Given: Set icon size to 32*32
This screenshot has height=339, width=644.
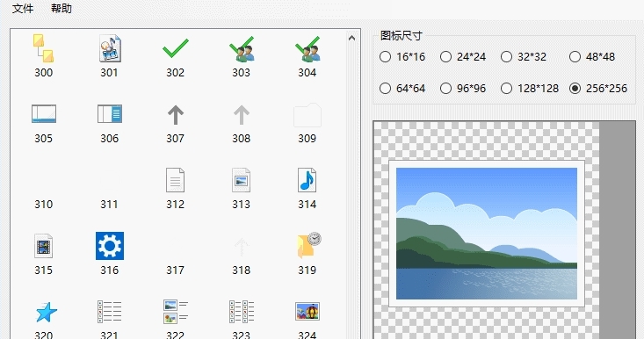Looking at the screenshot, I should [524, 56].
